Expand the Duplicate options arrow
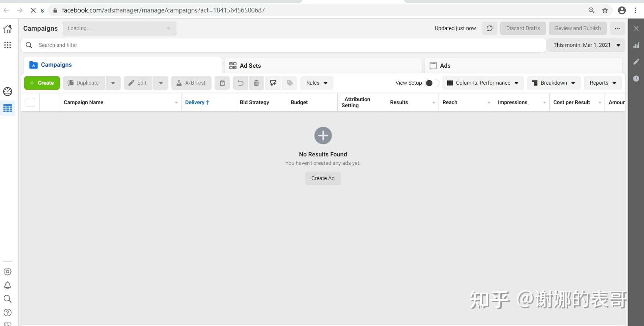This screenshot has height=326, width=644. pos(113,83)
